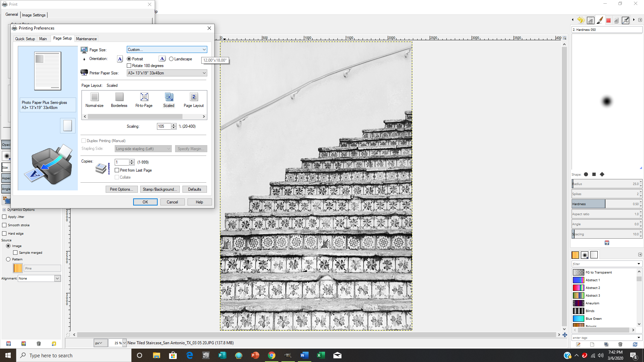Select the Scaled page layout icon
Image resolution: width=644 pixels, height=362 pixels.
coord(169,100)
